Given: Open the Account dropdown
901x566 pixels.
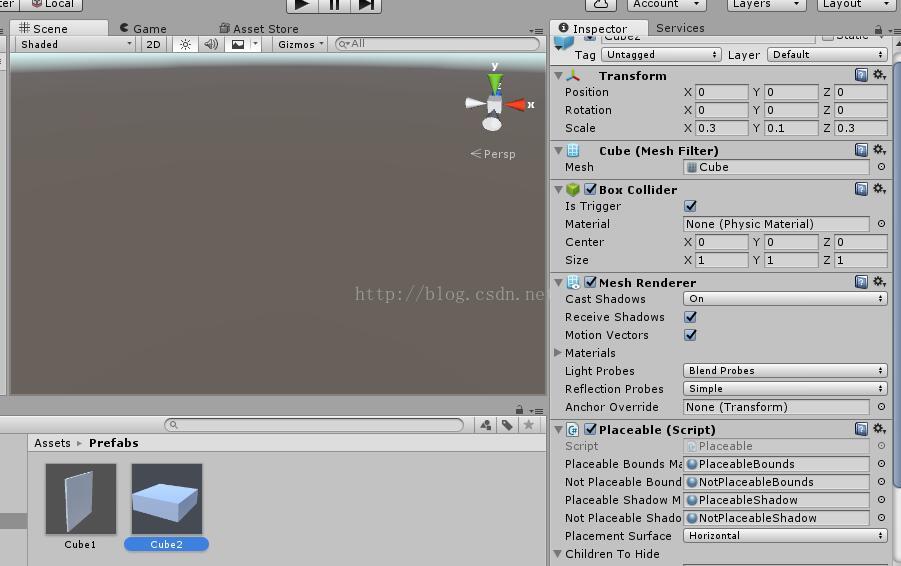Looking at the screenshot, I should pos(666,5).
